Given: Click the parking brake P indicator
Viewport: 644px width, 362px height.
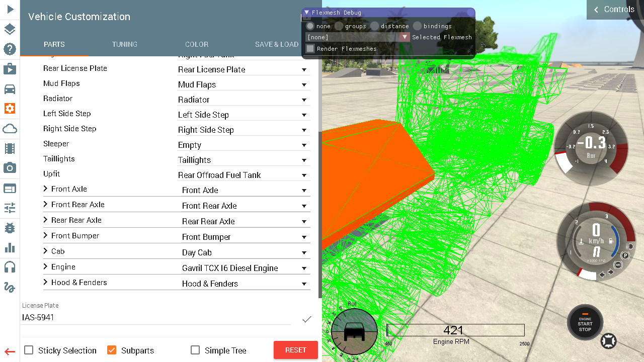Looking at the screenshot, I should click(625, 255).
